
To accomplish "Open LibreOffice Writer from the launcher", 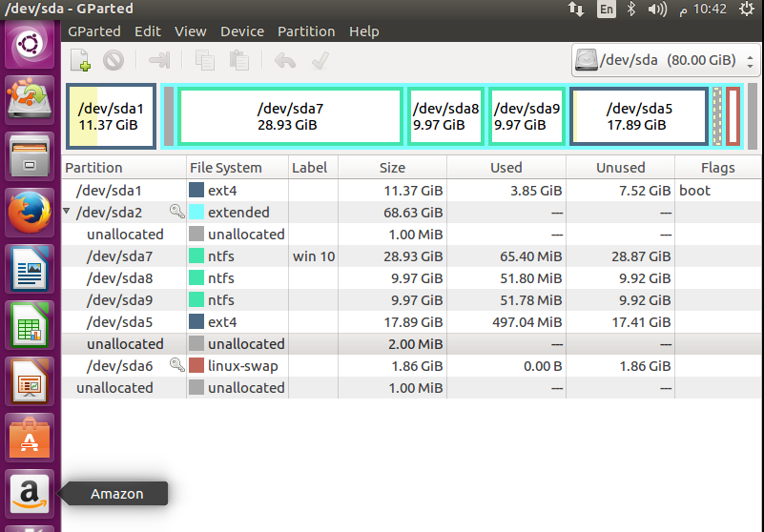I will 30,269.
